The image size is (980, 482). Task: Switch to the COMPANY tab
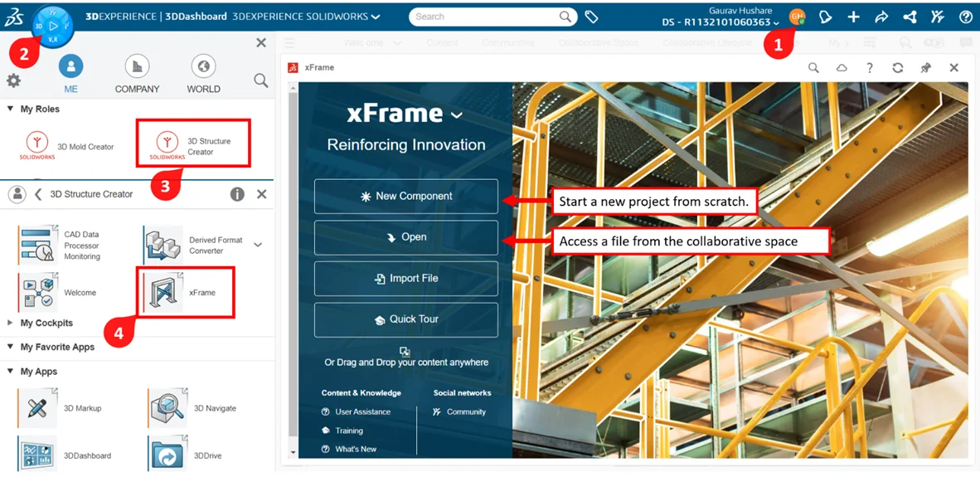point(137,75)
